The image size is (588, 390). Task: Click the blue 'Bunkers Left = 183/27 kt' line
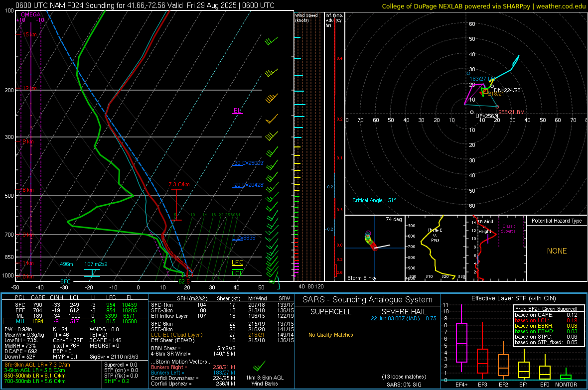pos(193,373)
